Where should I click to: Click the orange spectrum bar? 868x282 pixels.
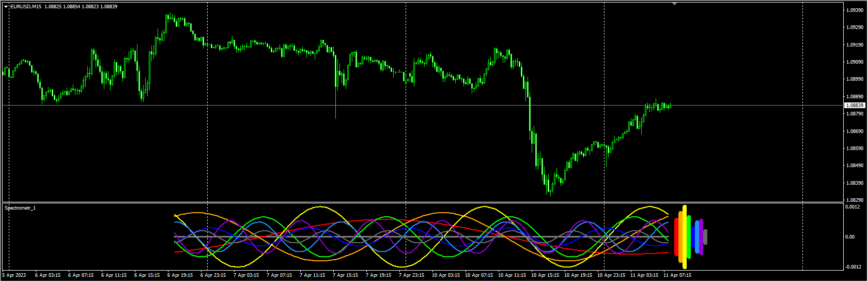pos(681,237)
